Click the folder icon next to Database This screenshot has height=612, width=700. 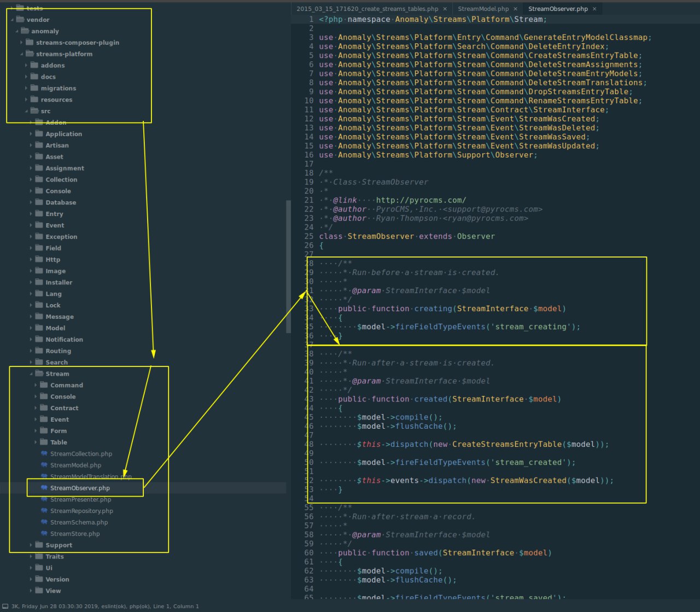tap(39, 202)
